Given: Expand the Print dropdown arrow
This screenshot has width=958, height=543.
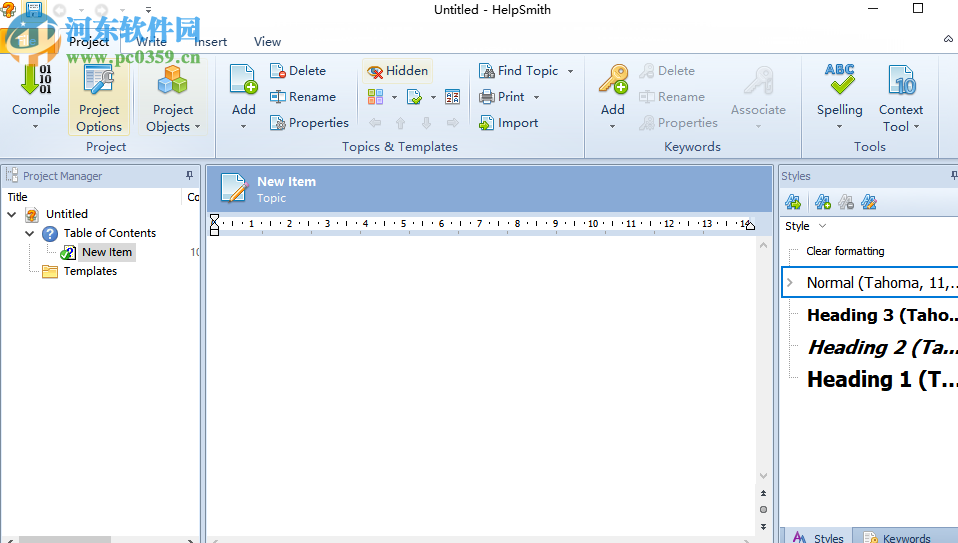Looking at the screenshot, I should [536, 97].
